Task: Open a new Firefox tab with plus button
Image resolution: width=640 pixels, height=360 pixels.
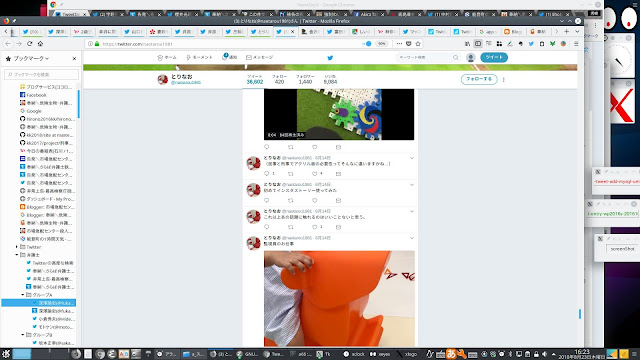Action: click(x=567, y=31)
